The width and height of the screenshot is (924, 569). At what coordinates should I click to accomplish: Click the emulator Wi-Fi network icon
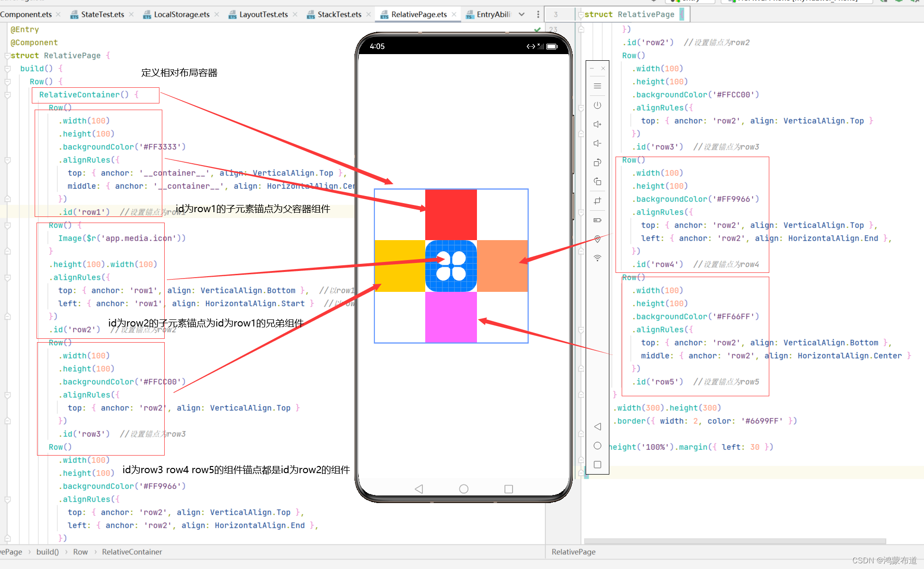click(597, 258)
